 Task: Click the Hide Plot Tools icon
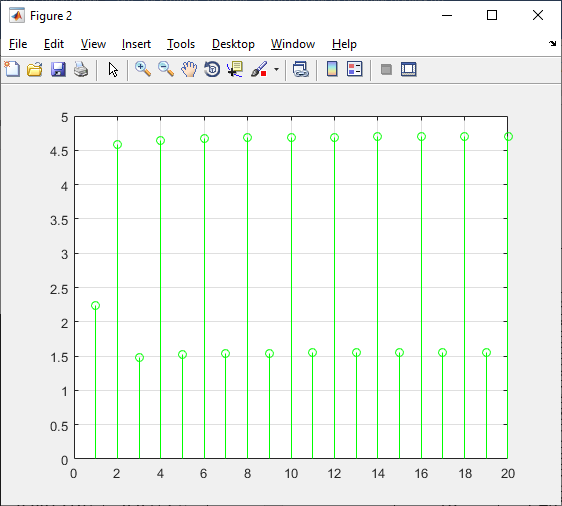coord(386,69)
